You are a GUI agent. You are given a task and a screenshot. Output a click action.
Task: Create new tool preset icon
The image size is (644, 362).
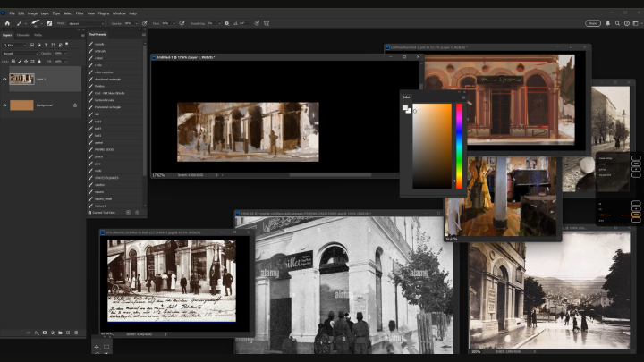pos(128,212)
